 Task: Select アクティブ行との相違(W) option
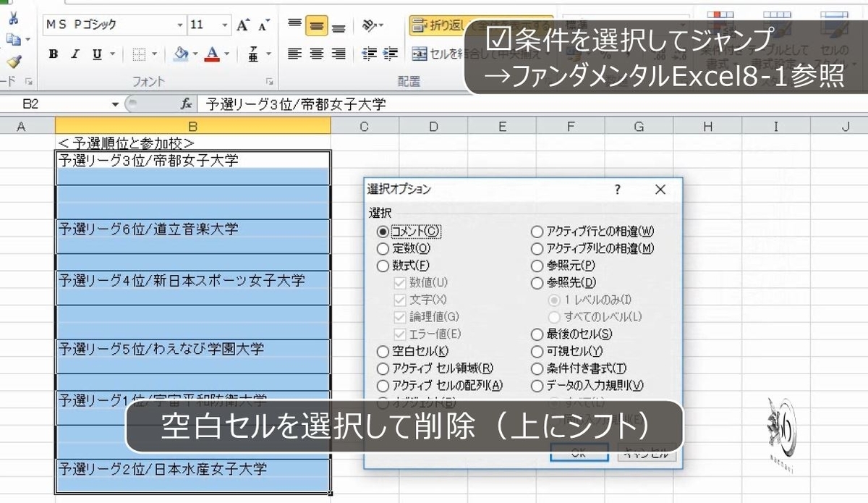coord(537,232)
